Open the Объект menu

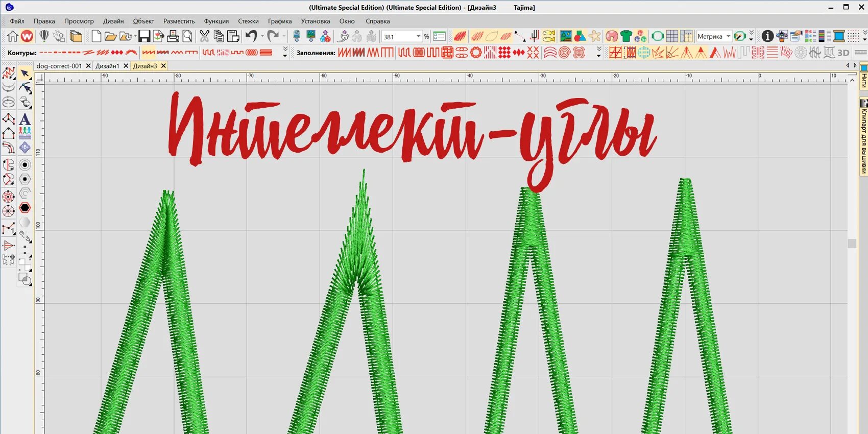point(143,21)
